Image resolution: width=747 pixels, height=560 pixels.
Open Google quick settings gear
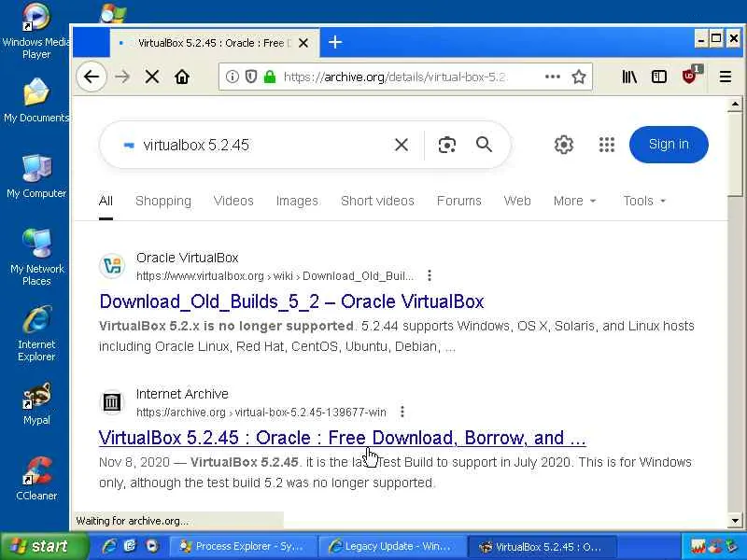pyautogui.click(x=564, y=145)
